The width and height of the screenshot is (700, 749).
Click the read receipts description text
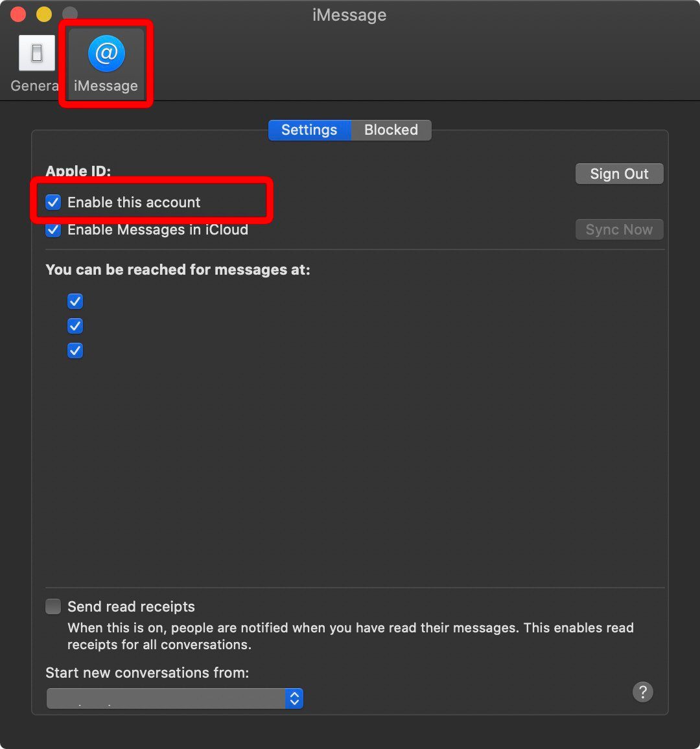[351, 636]
